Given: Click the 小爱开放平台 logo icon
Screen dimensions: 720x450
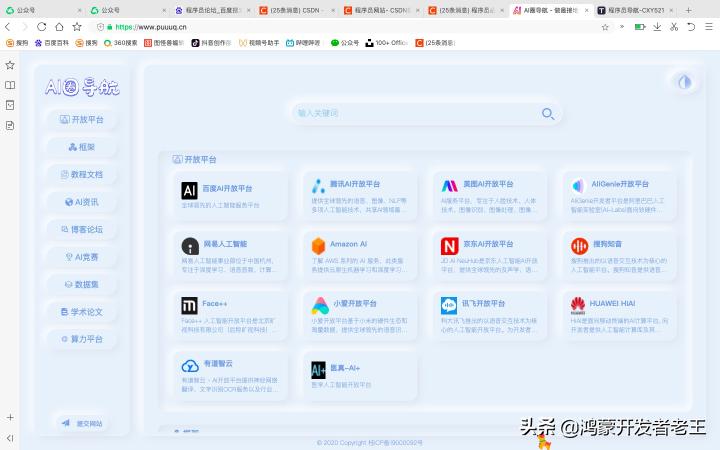Looking at the screenshot, I should click(320, 305).
